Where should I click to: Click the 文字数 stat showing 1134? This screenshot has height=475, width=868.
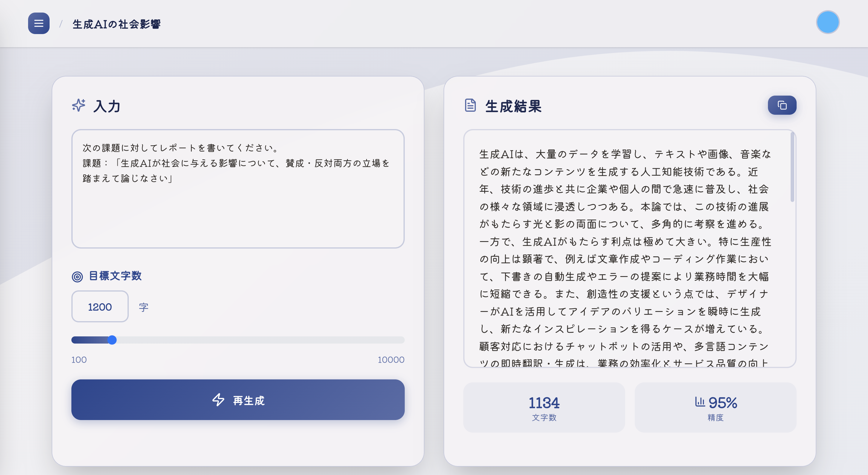point(544,407)
